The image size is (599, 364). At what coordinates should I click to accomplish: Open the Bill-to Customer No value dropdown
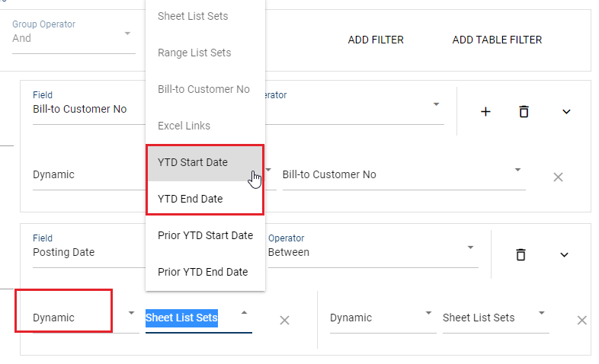click(404, 174)
